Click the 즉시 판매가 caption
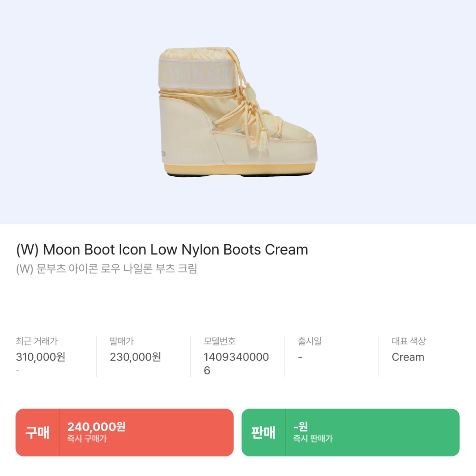 [x=313, y=439]
